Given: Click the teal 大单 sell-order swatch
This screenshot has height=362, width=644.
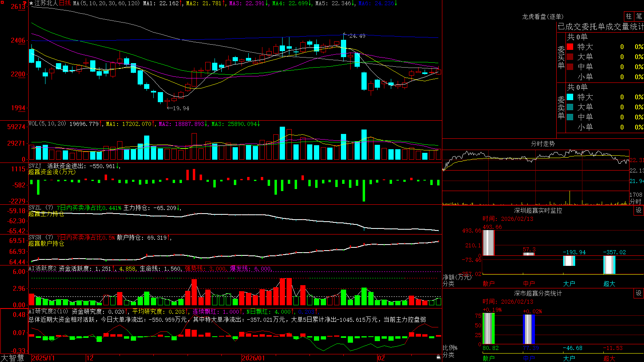Looking at the screenshot, I should [x=570, y=107].
